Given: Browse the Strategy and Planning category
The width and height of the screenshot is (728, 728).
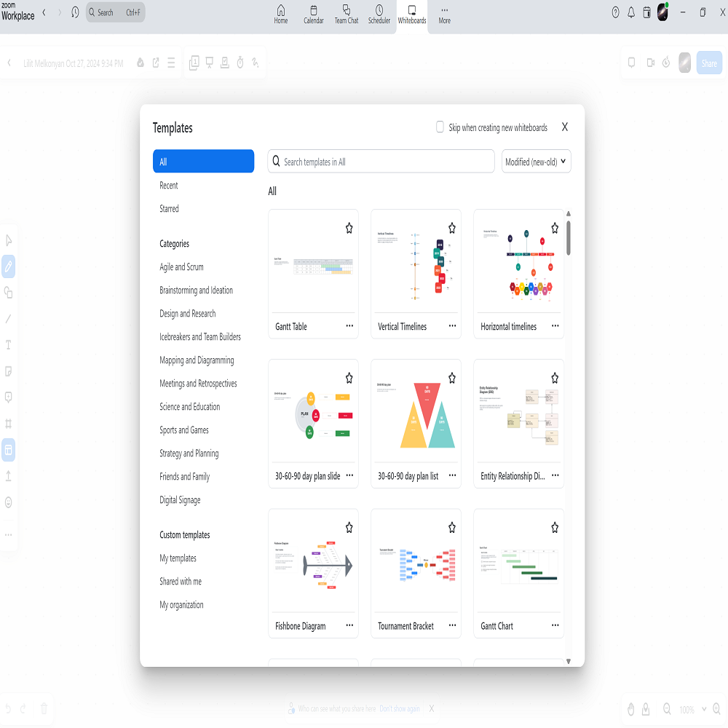Looking at the screenshot, I should pos(191,453).
